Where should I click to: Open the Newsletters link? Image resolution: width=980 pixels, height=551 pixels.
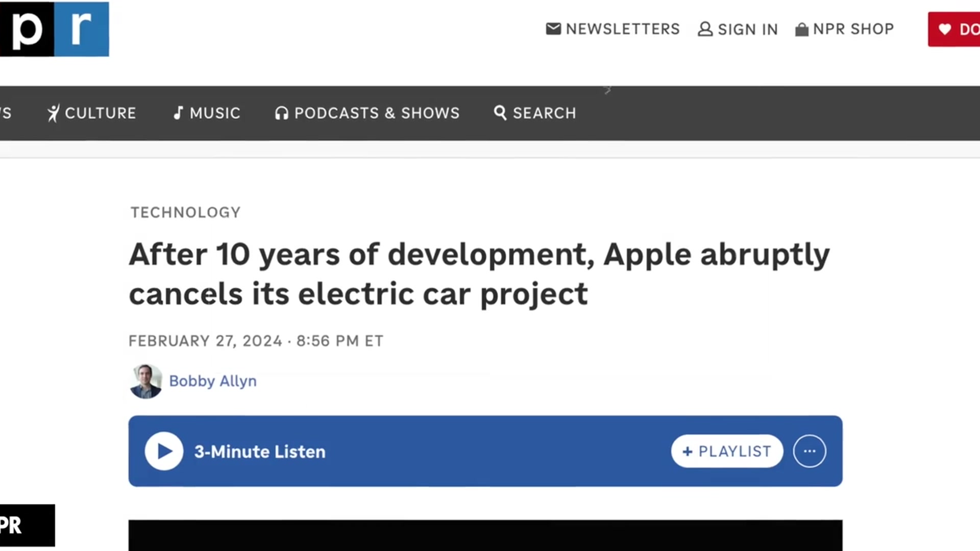pos(623,29)
